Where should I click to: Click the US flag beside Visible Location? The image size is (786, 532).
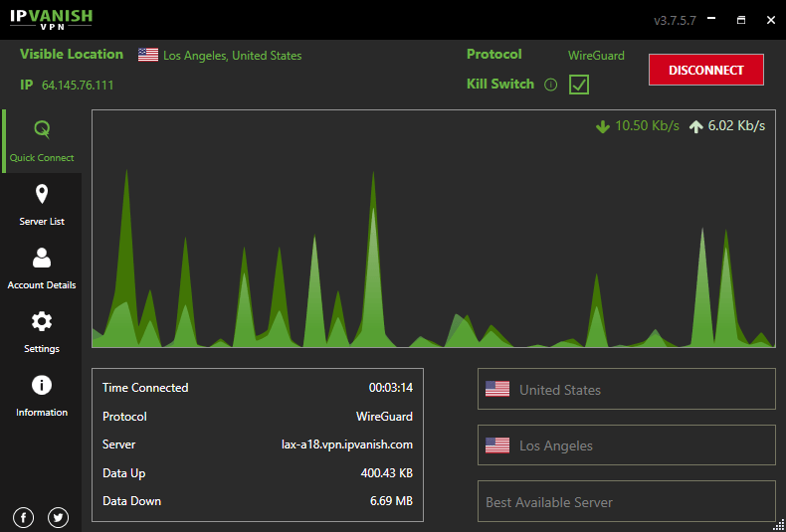click(x=148, y=55)
